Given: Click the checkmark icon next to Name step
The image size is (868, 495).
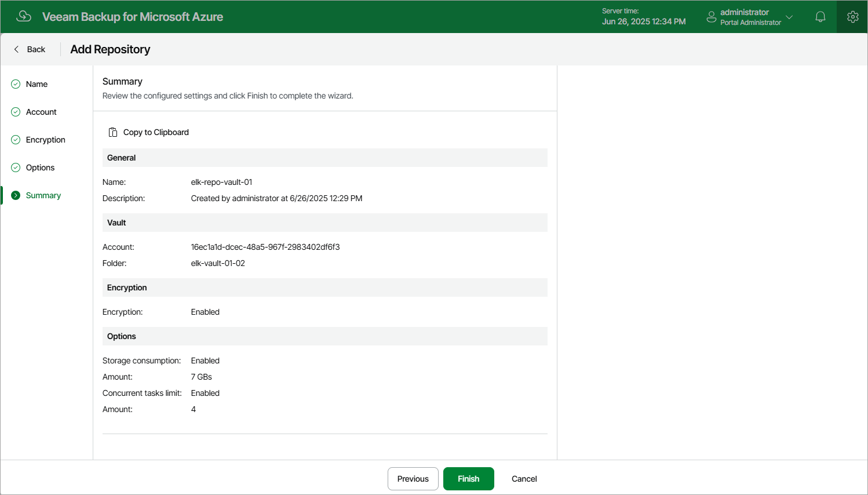Looking at the screenshot, I should click(x=16, y=84).
